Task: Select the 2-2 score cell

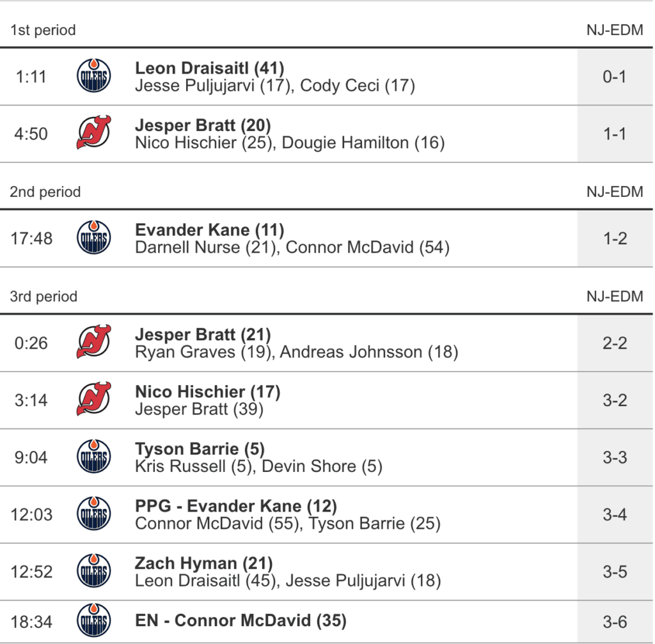Action: point(615,343)
